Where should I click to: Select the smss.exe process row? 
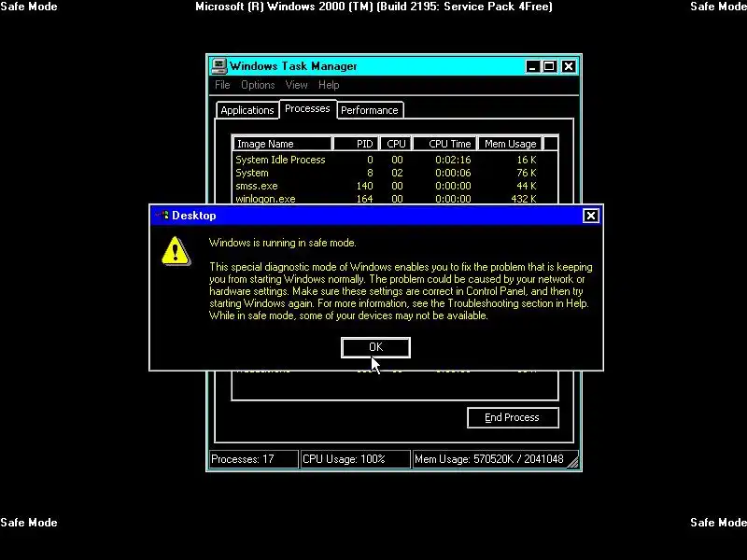point(394,186)
